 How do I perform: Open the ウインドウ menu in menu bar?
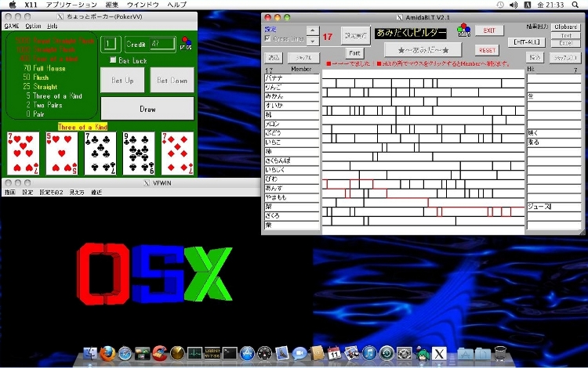pos(143,5)
